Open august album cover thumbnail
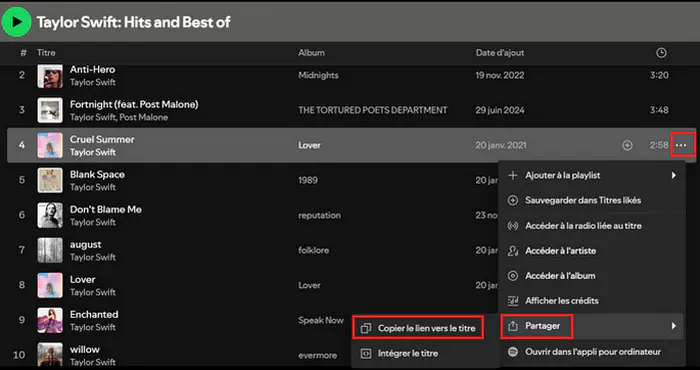This screenshot has width=700, height=370. pos(50,250)
